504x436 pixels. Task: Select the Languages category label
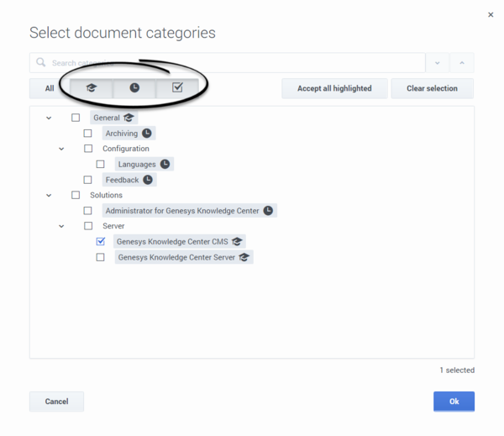click(137, 165)
